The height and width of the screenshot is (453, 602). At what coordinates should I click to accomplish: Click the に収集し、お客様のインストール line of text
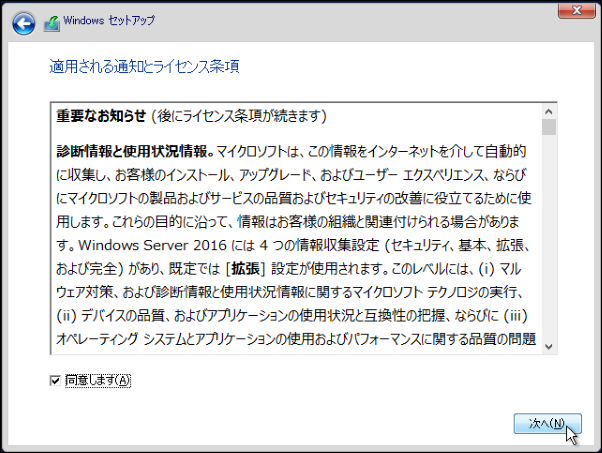[x=300, y=174]
